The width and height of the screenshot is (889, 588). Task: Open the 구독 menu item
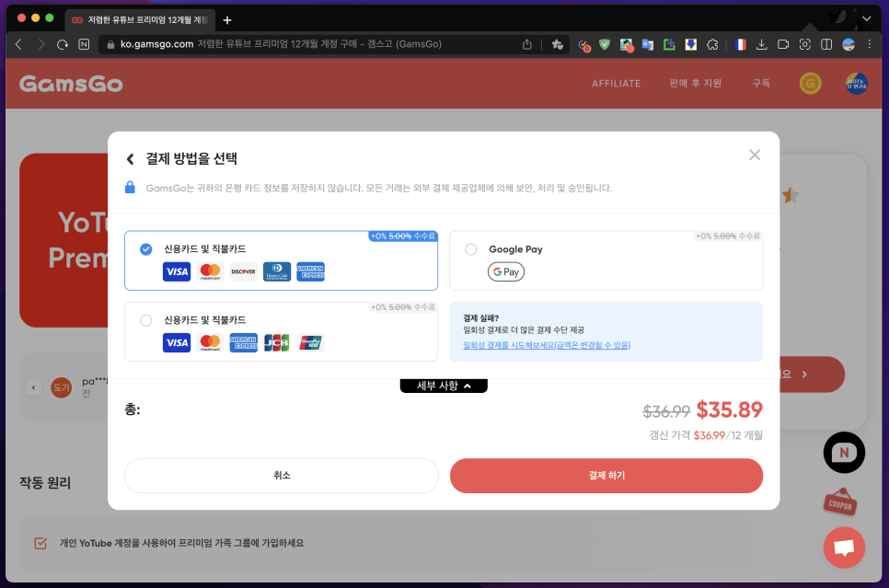coord(761,84)
